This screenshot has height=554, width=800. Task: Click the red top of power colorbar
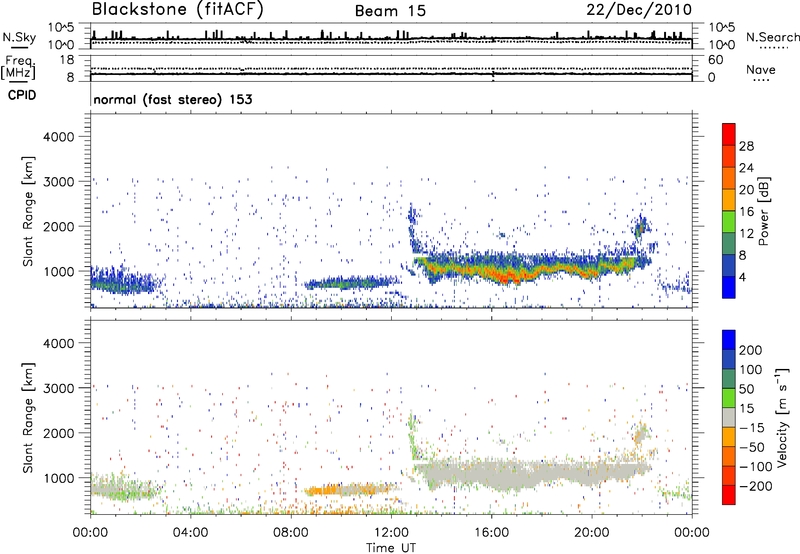click(x=729, y=134)
